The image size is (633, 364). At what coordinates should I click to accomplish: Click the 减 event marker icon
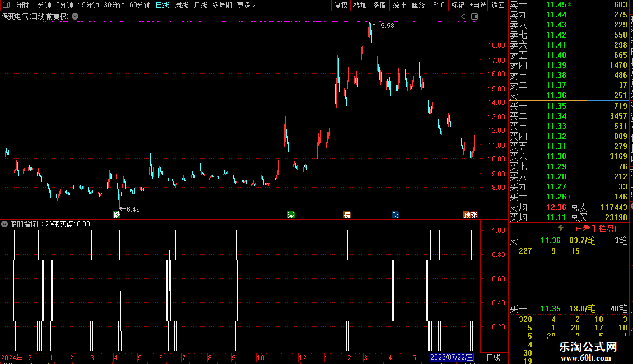(x=291, y=214)
